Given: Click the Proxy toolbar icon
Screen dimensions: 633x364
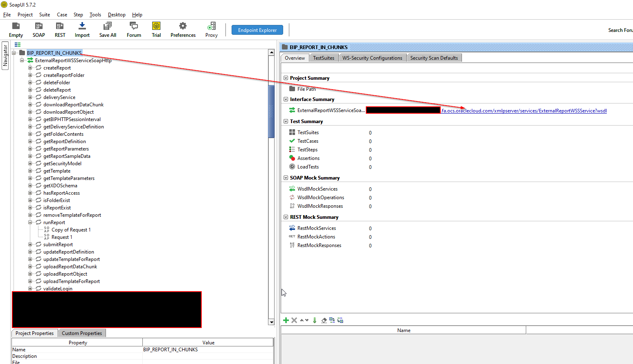Looking at the screenshot, I should click(212, 30).
